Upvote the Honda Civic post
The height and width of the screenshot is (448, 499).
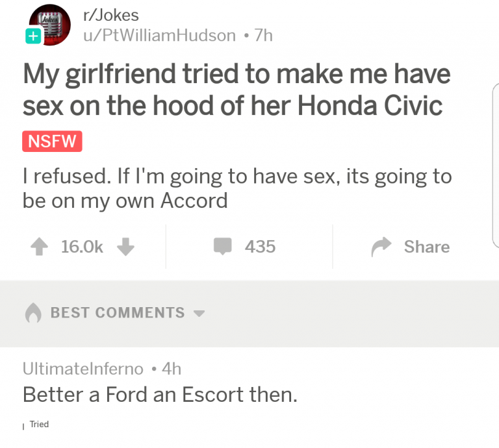pos(39,247)
